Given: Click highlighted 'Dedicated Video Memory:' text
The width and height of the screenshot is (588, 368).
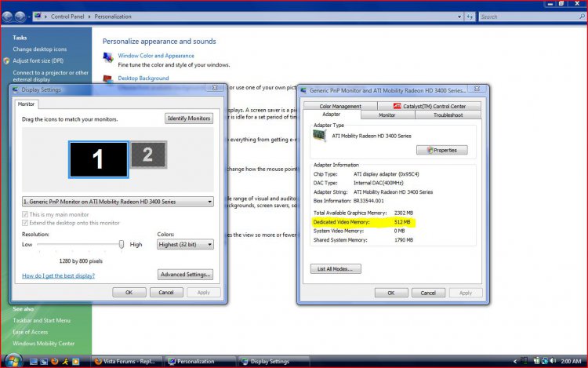Looking at the screenshot, I should tap(341, 222).
